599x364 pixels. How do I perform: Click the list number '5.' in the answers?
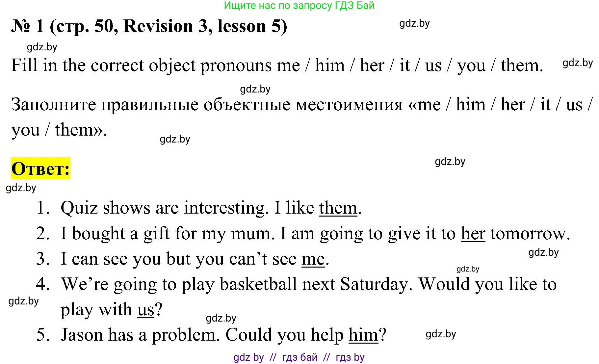43,335
